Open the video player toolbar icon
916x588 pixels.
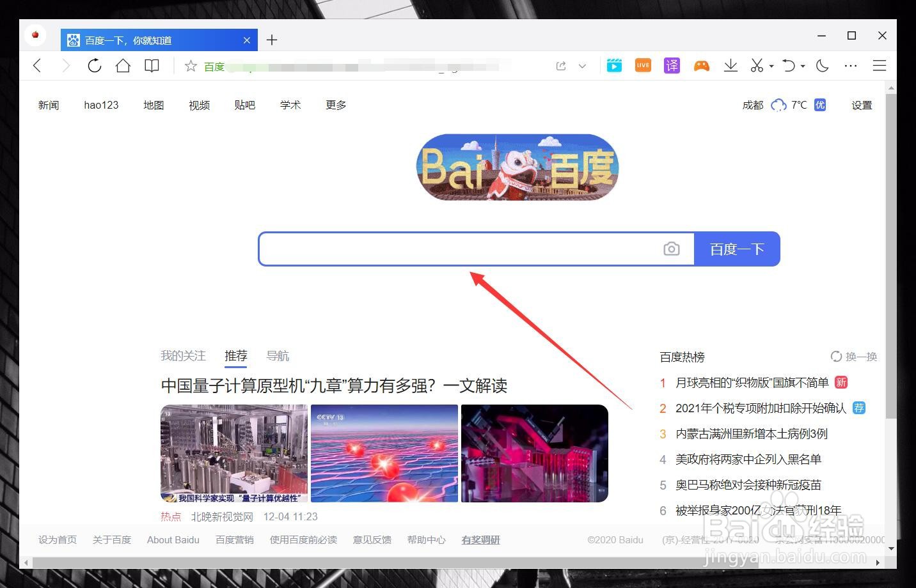coord(614,65)
